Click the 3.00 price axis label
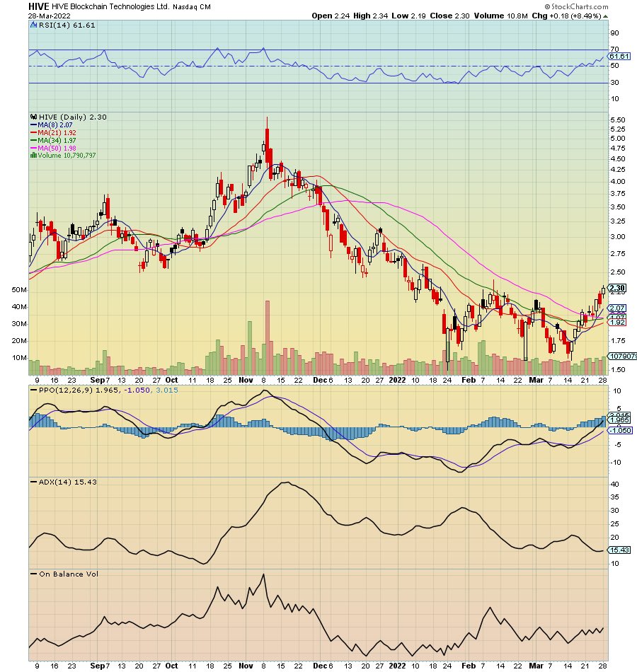The height and width of the screenshot is (672, 637). [618, 236]
